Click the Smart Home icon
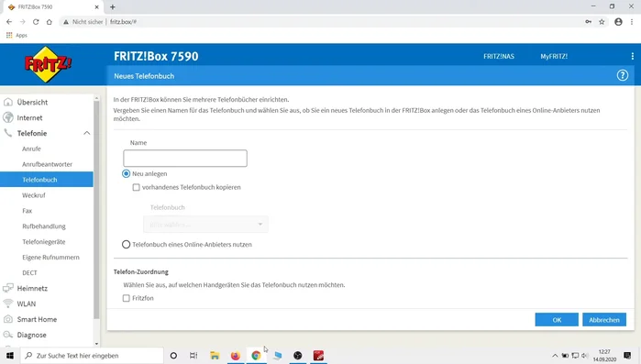Image resolution: width=641 pixels, height=364 pixels. coord(7,319)
